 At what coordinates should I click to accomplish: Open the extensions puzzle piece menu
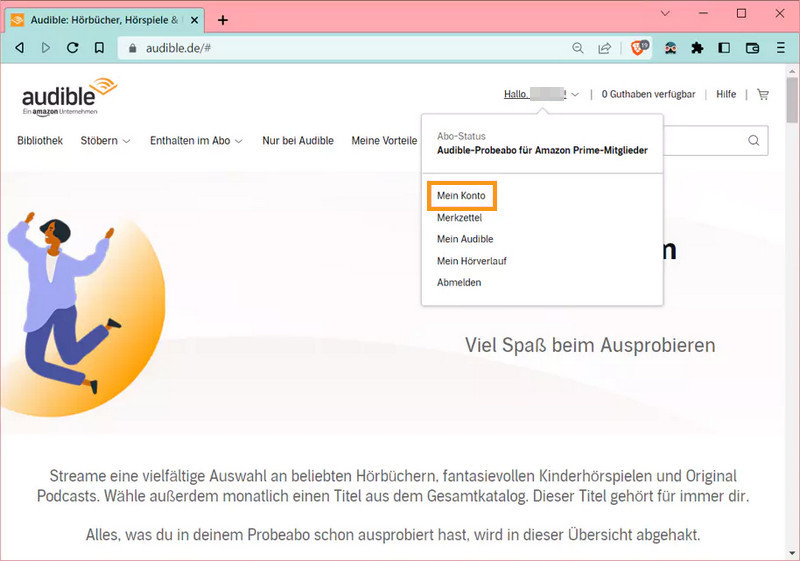(697, 48)
